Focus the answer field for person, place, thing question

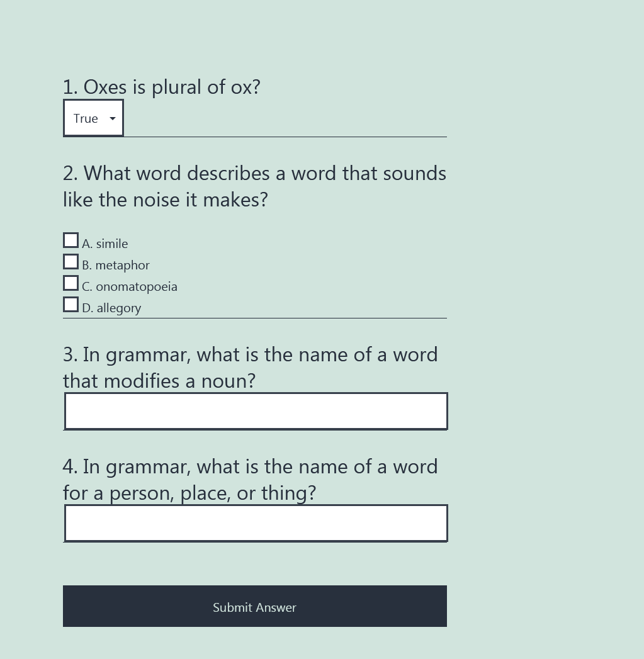256,523
